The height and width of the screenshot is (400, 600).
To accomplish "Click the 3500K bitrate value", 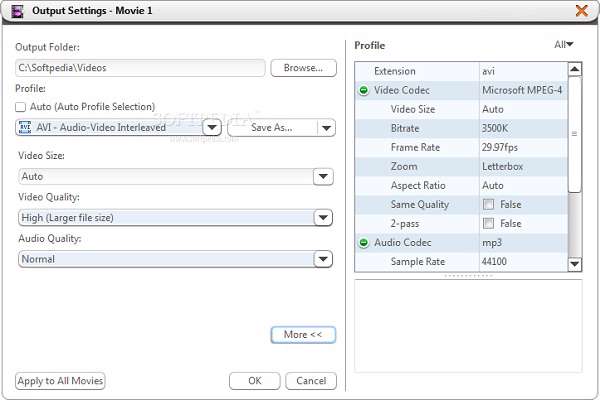I will click(x=495, y=128).
